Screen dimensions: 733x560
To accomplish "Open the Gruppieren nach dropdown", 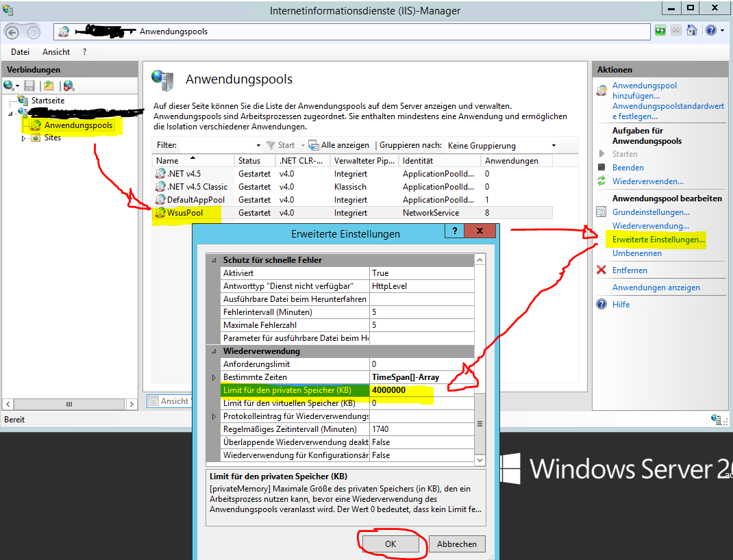I will 554,145.
